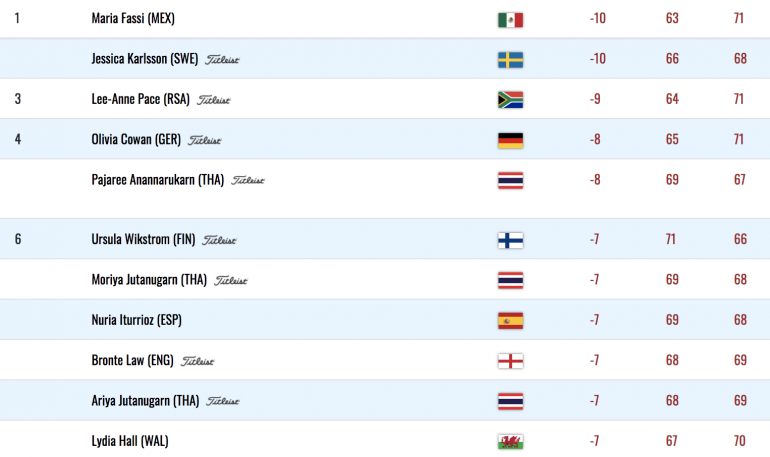Click the Mexico flag icon
The height and width of the screenshot is (457, 770).
coord(510,20)
